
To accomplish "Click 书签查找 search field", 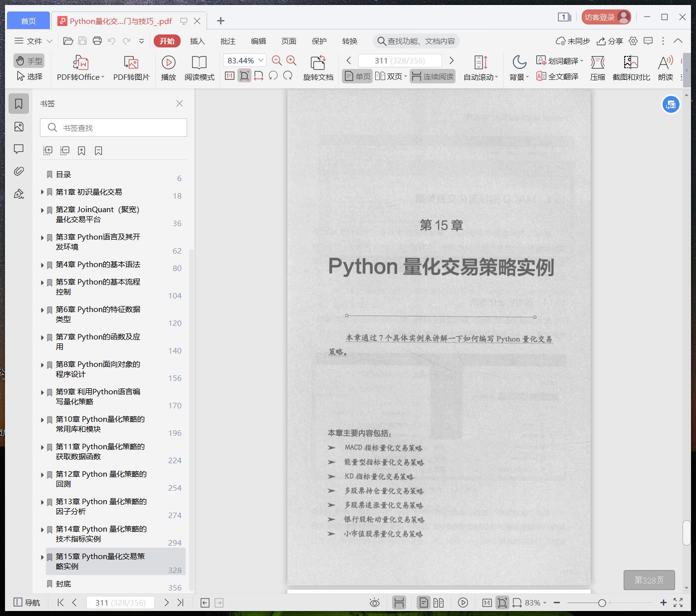I will 113,128.
